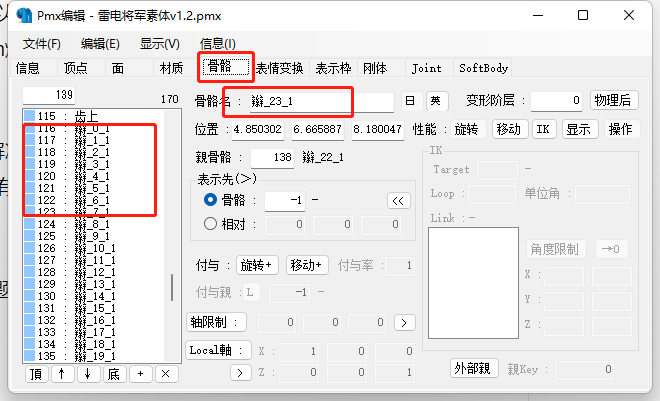
Task: Click the 外部親 button
Action: click(474, 369)
